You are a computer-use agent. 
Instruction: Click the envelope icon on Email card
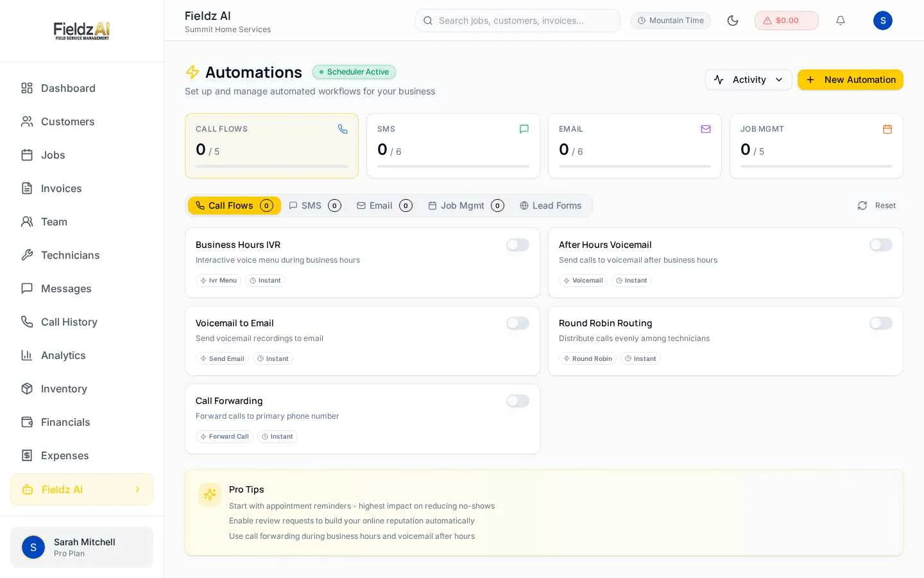pyautogui.click(x=706, y=129)
